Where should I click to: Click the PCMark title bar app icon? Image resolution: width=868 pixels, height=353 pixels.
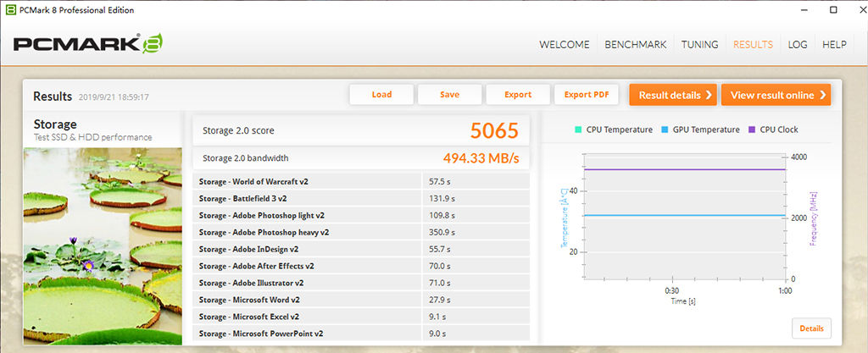pos(10,8)
